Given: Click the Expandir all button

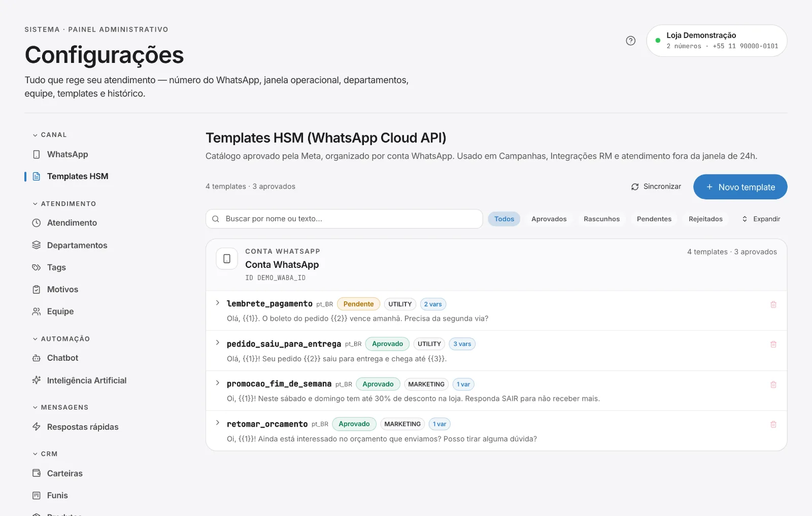Looking at the screenshot, I should [761, 219].
